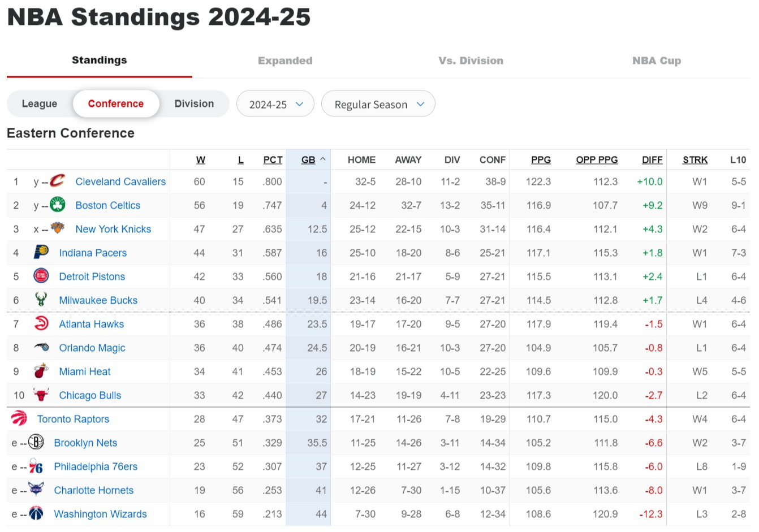Click the Charlotte Hornets logo
The width and height of the screenshot is (759, 532).
click(x=36, y=490)
